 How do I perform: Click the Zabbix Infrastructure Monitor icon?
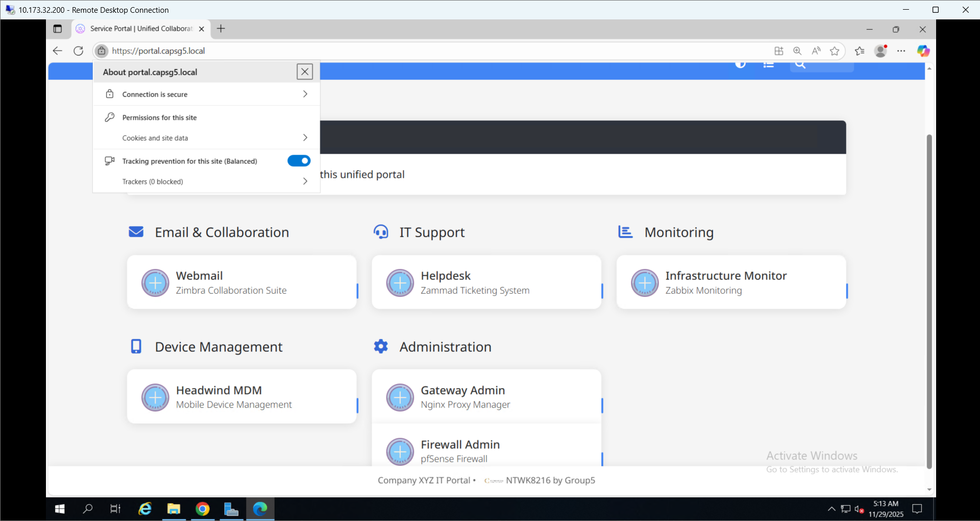[x=645, y=282]
